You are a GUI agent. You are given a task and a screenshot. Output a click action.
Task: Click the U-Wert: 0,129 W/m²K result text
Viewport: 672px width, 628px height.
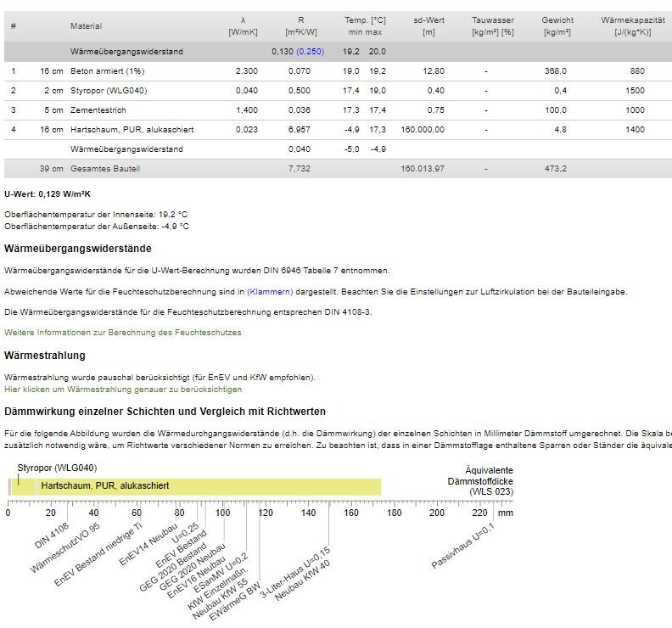pos(47,193)
